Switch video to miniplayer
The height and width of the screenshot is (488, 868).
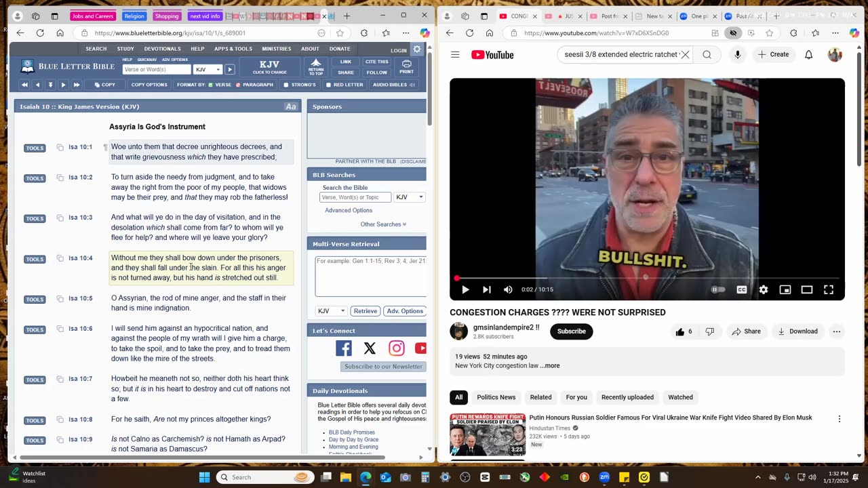[785, 289]
